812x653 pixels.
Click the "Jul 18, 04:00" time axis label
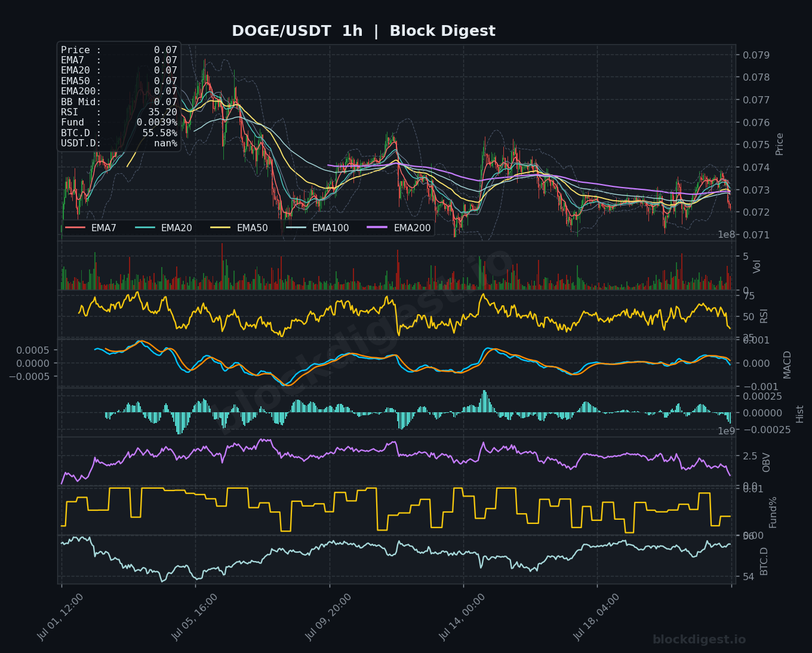click(x=596, y=617)
